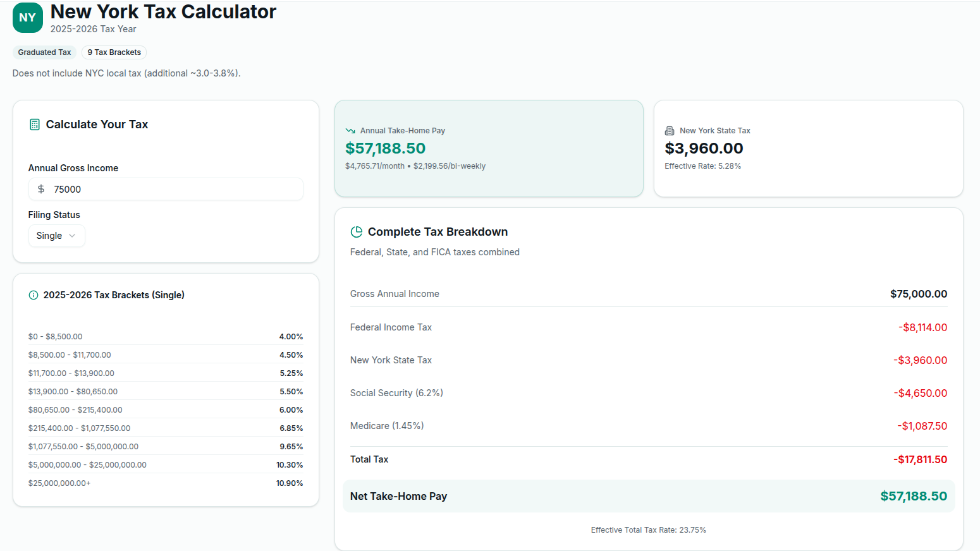Click the Social Security (6.2%) row
The width and height of the screenshot is (980, 551).
pyautogui.click(x=648, y=393)
